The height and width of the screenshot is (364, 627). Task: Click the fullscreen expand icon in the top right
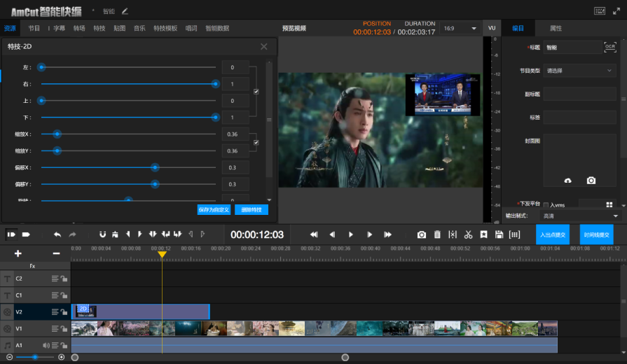[x=616, y=11]
